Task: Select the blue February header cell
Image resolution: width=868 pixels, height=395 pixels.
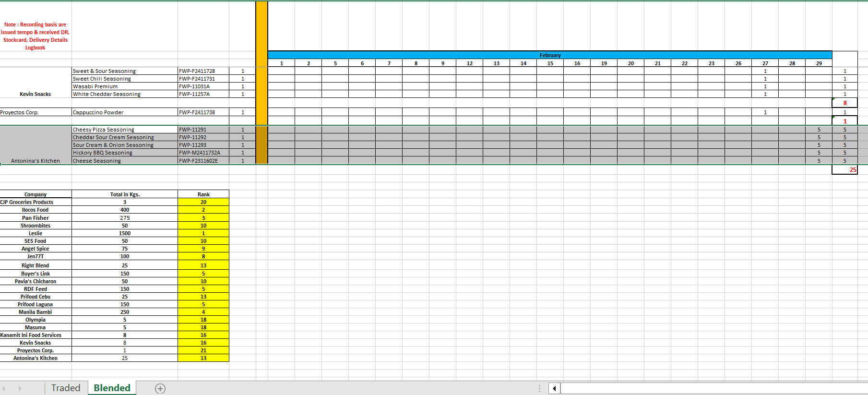Action: pos(550,55)
